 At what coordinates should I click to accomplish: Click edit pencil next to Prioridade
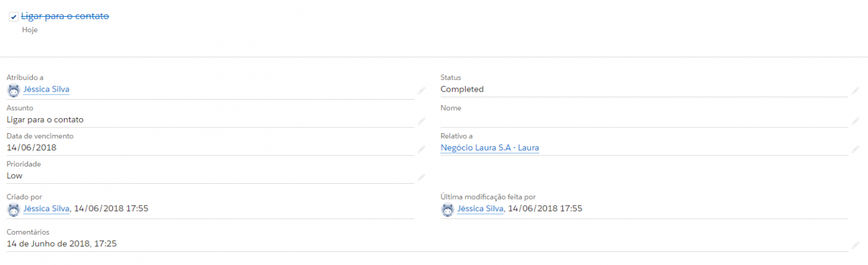(421, 177)
